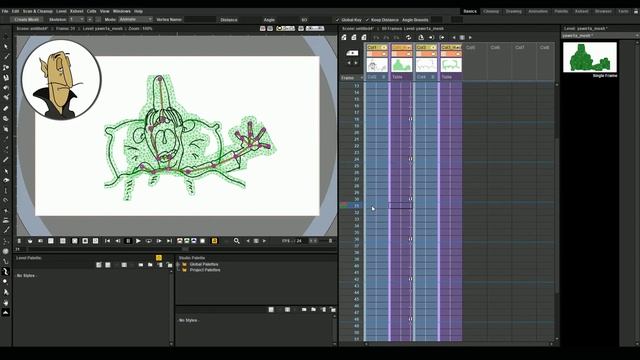
Task: Click the yellow lock icon in Level Palette
Action: tap(159, 258)
